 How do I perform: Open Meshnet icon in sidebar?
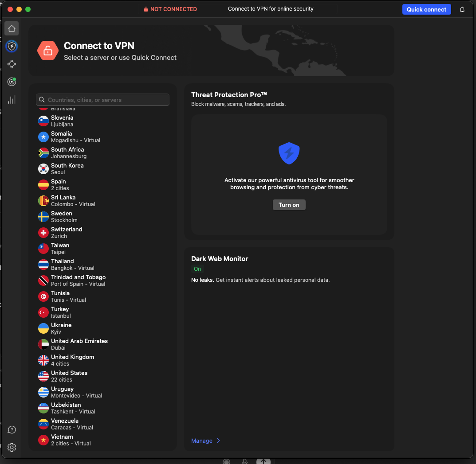point(12,64)
